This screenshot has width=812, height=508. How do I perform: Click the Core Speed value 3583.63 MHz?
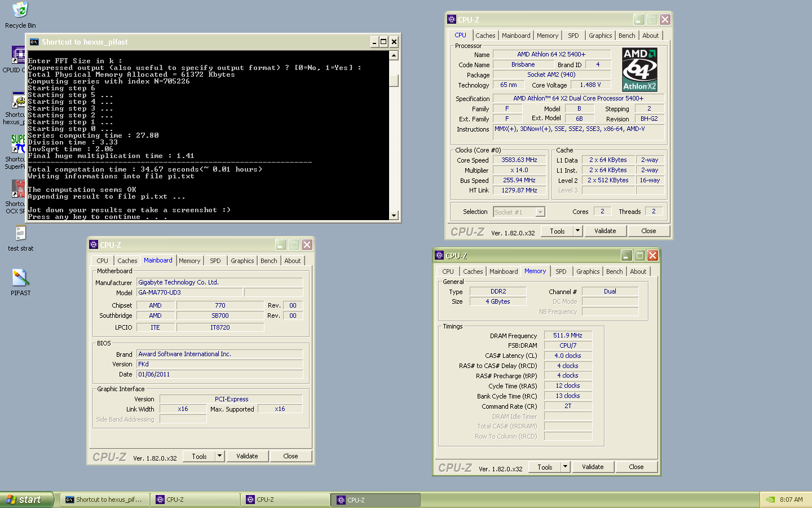point(519,160)
